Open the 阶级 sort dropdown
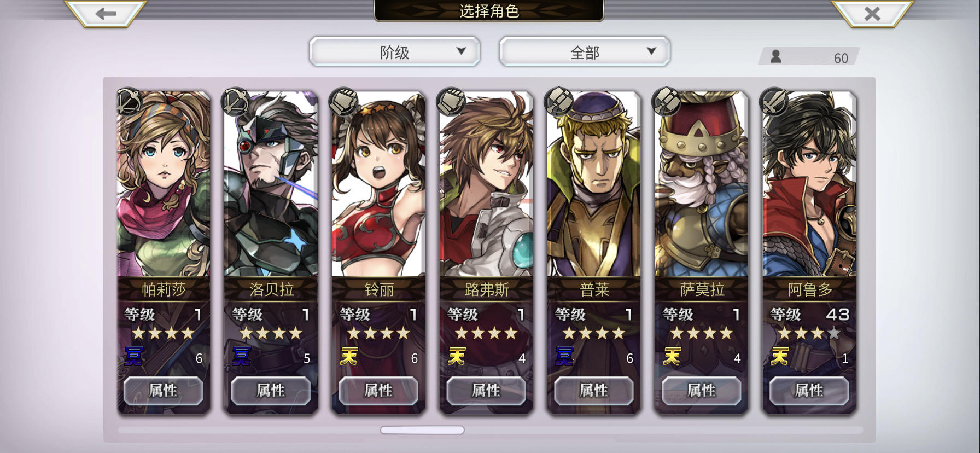 (394, 52)
